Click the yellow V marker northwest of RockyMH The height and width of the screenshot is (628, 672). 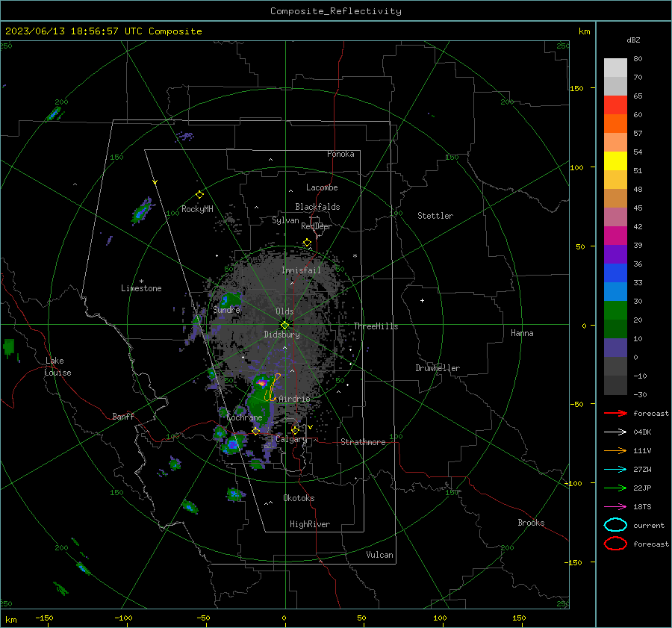click(x=155, y=182)
